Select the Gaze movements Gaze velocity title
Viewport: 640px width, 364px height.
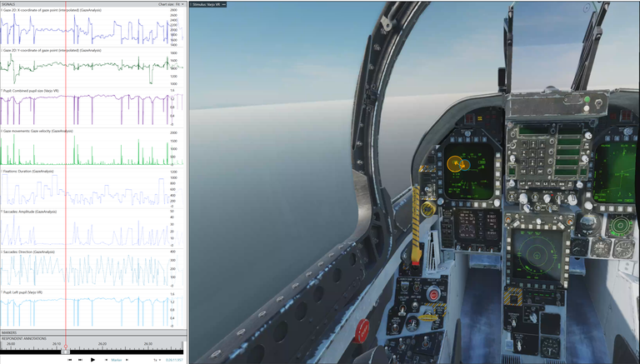tap(38, 131)
